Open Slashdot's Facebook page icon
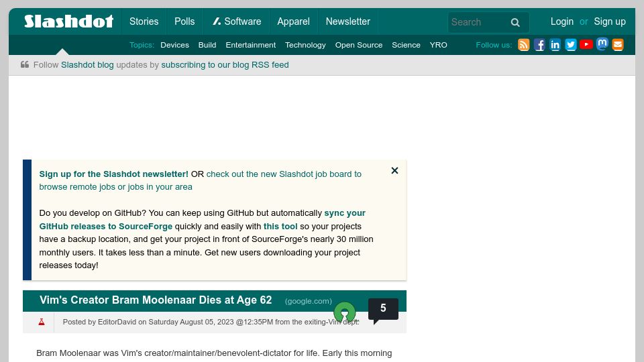644x362 pixels. [x=539, y=45]
